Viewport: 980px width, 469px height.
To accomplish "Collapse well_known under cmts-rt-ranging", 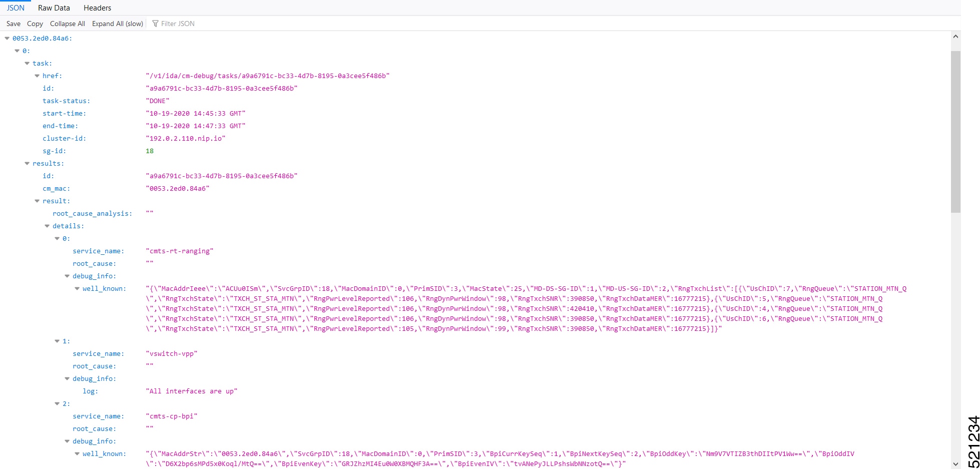I will [x=77, y=288].
